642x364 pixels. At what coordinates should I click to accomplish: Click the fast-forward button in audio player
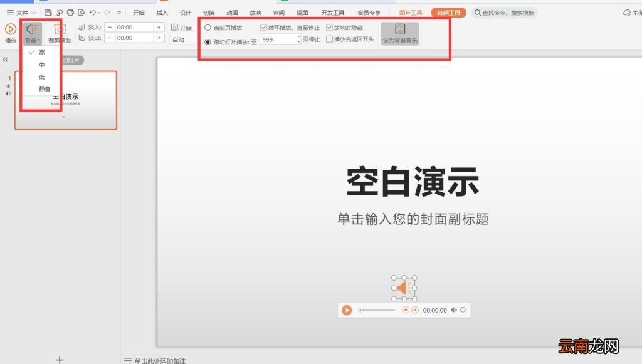click(415, 310)
